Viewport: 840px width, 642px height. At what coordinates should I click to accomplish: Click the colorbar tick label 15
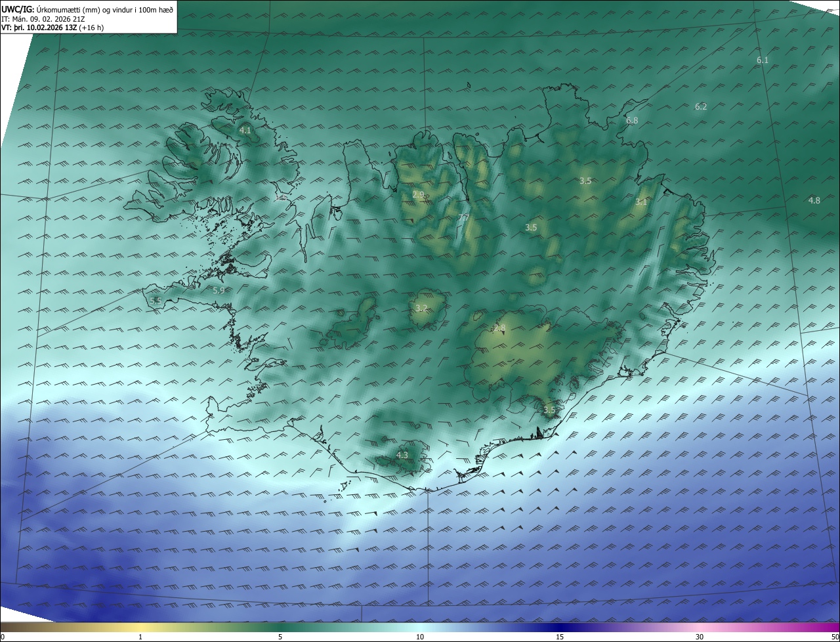click(x=560, y=637)
